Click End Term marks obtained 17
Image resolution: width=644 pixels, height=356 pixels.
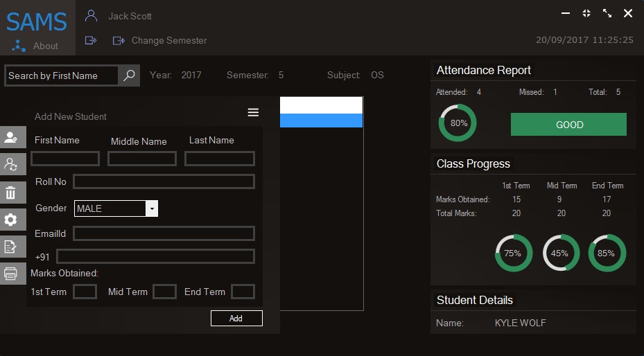607,199
